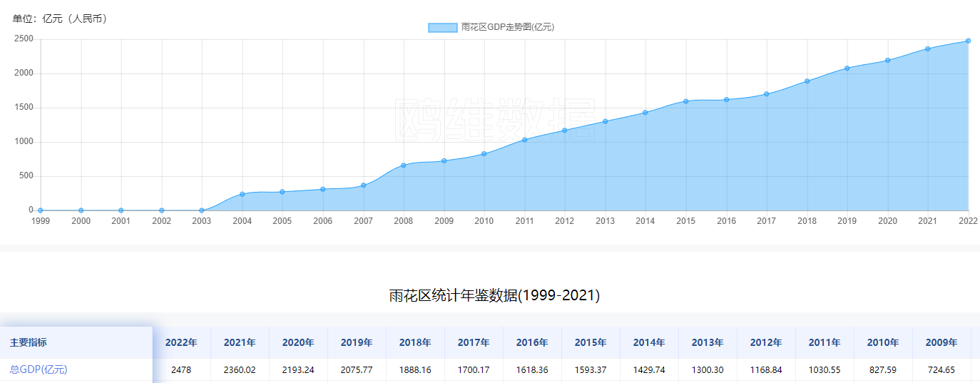Click the 2022年 column header

click(181, 342)
